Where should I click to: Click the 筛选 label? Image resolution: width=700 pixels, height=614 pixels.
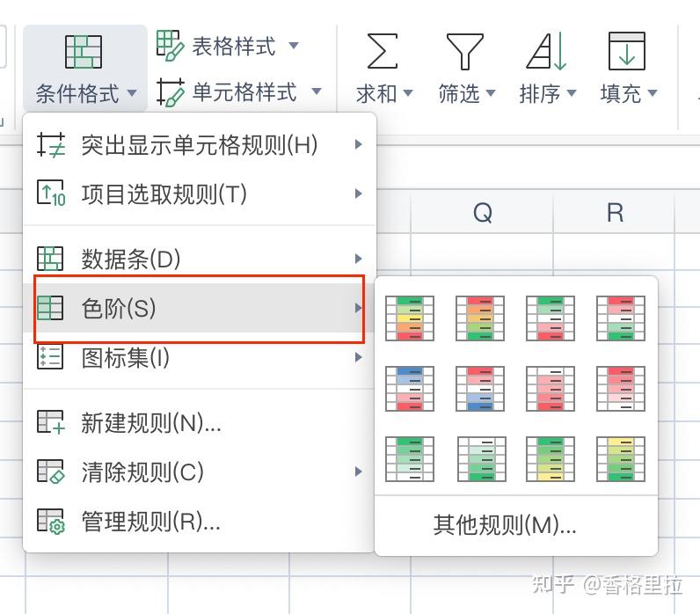459,94
